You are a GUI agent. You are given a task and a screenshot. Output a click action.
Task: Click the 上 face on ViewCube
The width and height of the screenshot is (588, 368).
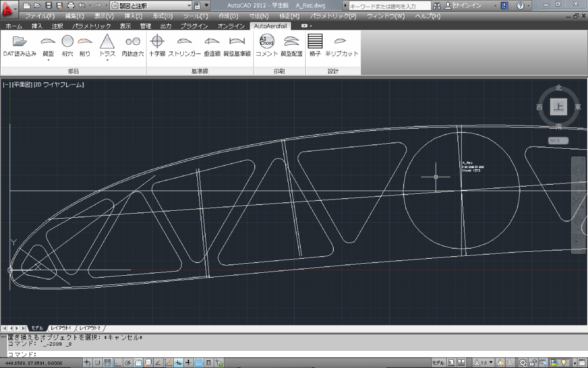point(559,108)
